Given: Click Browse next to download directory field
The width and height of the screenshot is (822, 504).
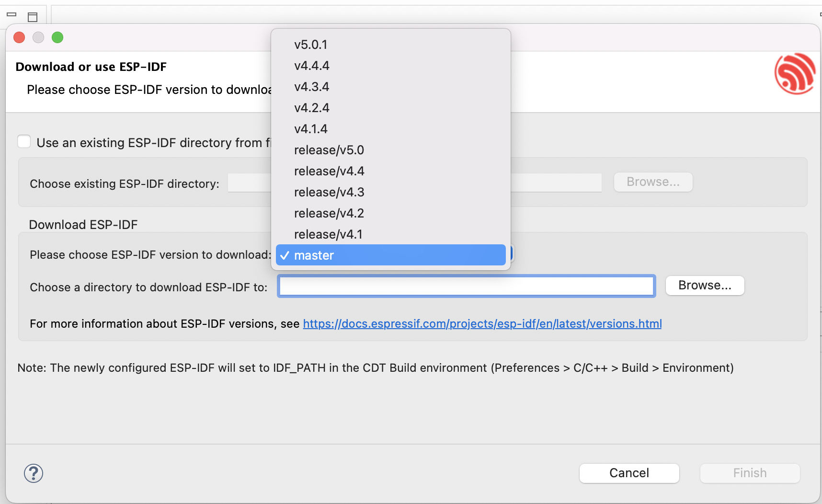Looking at the screenshot, I should tap(705, 285).
